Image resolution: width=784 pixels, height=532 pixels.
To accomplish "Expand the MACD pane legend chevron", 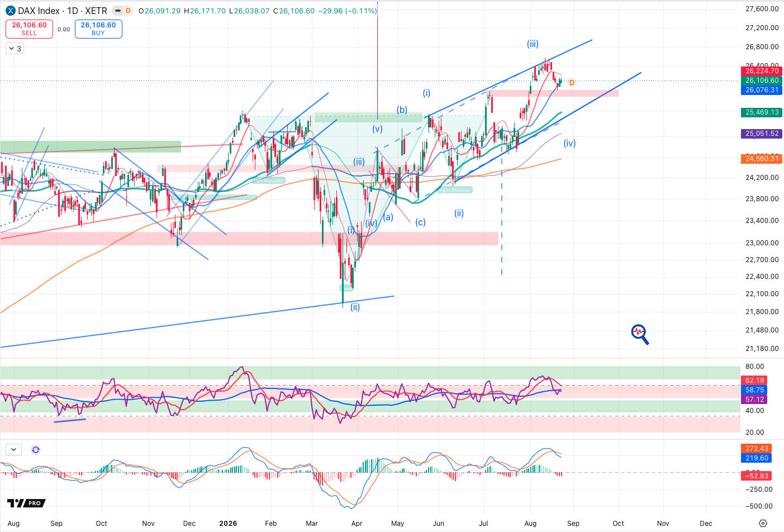I will coord(13,449).
